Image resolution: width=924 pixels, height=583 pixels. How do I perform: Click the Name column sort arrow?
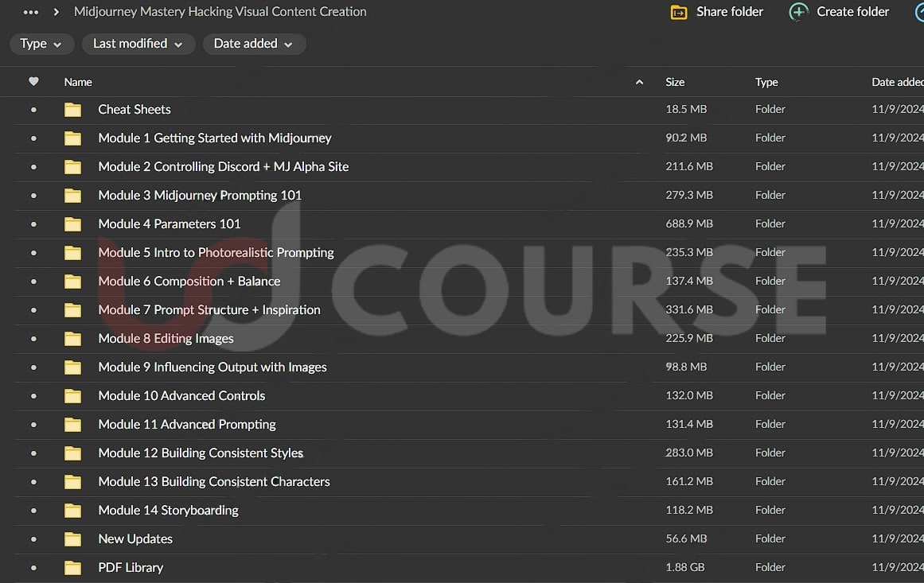click(639, 82)
